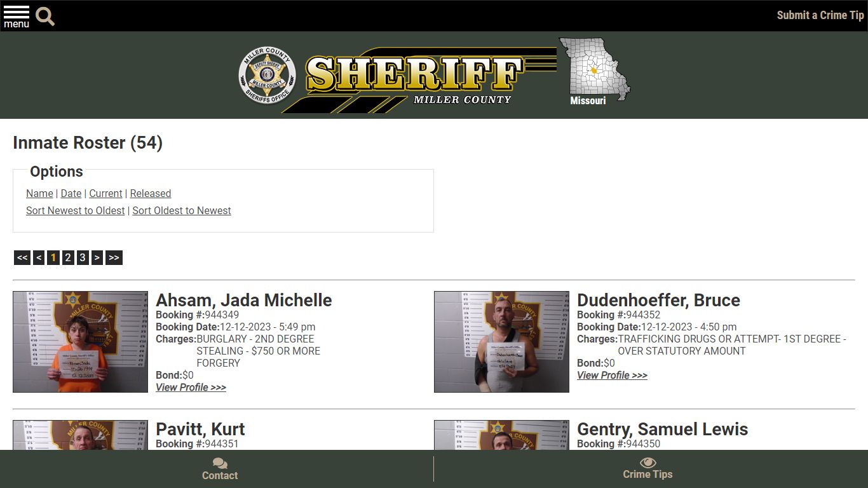This screenshot has height=488, width=868.
Task: Click the BURGLARY - 2ND DEGREE charge
Action: pyautogui.click(x=255, y=339)
